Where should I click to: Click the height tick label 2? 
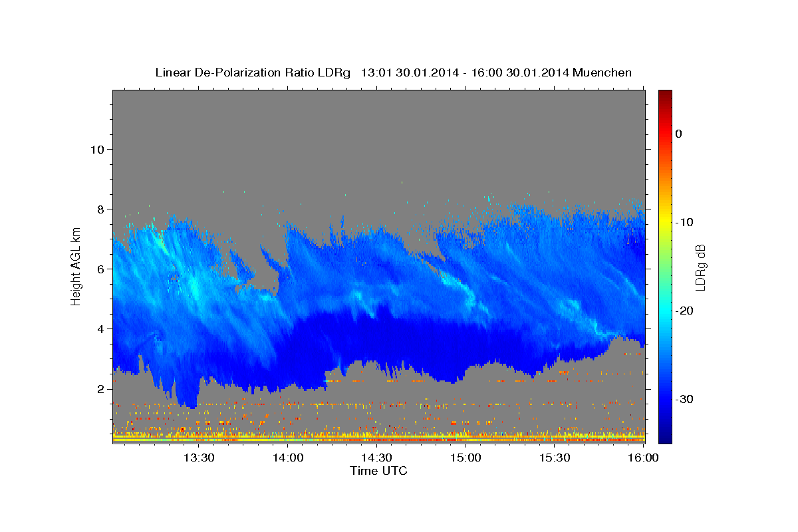100,388
